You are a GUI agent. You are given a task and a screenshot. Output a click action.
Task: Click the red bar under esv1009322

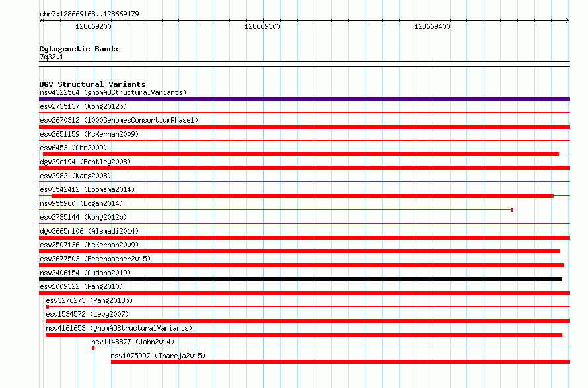pos(304,293)
